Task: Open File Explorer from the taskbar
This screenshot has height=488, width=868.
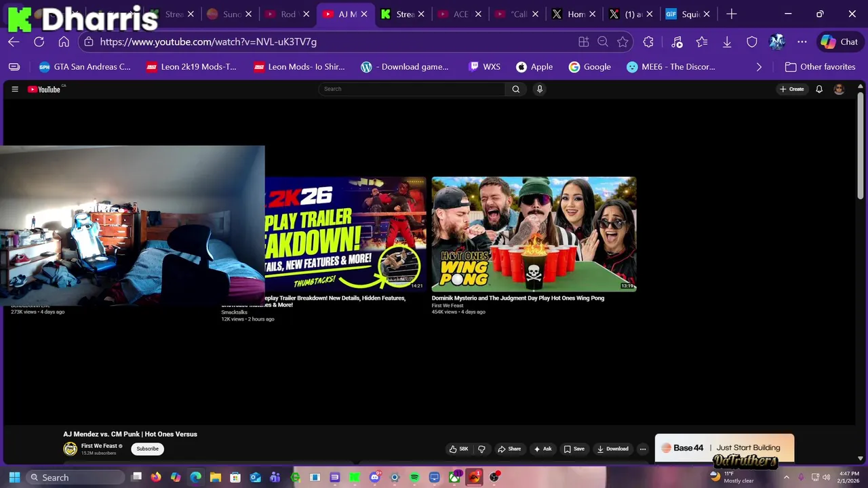Action: pos(216,477)
